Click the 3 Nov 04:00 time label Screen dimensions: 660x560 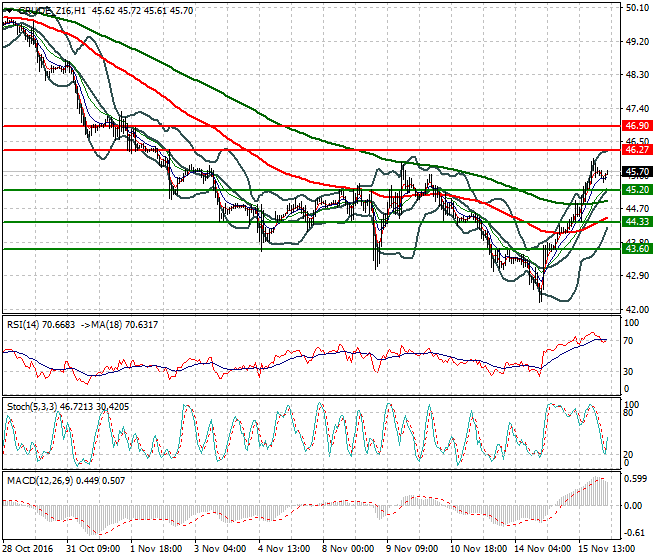pyautogui.click(x=220, y=549)
